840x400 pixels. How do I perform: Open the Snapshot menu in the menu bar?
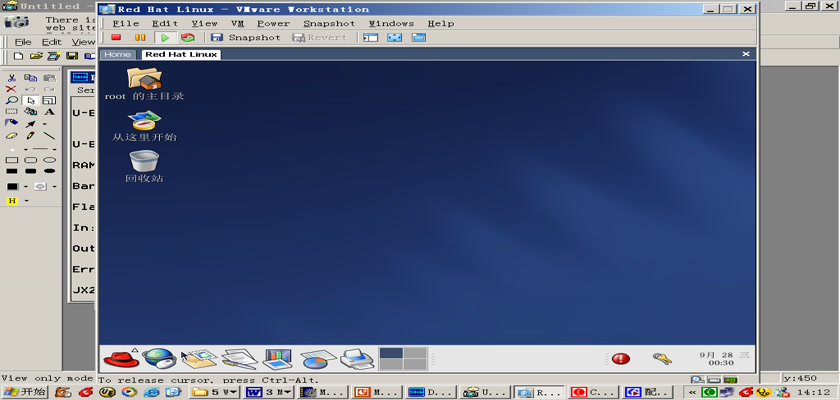(x=329, y=24)
